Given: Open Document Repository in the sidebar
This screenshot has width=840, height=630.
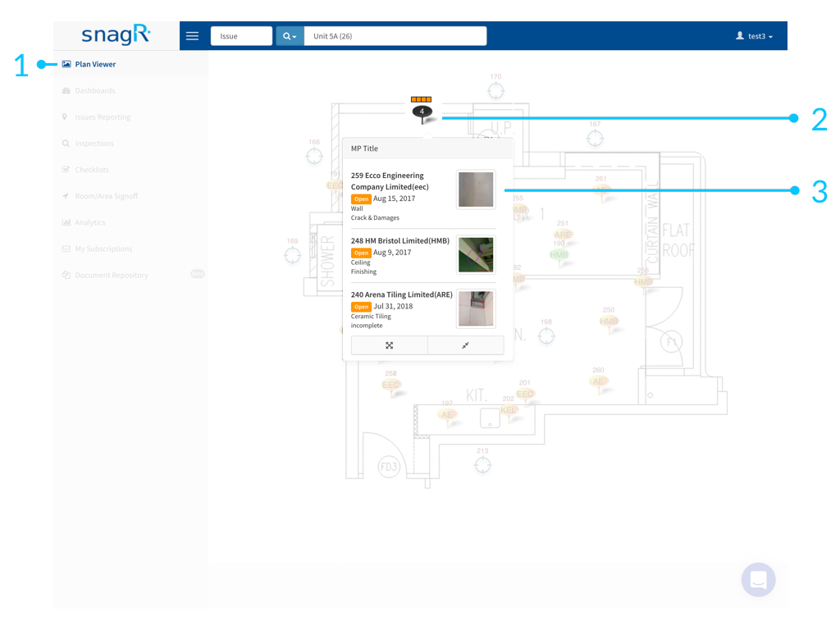Looking at the screenshot, I should pos(130,275).
